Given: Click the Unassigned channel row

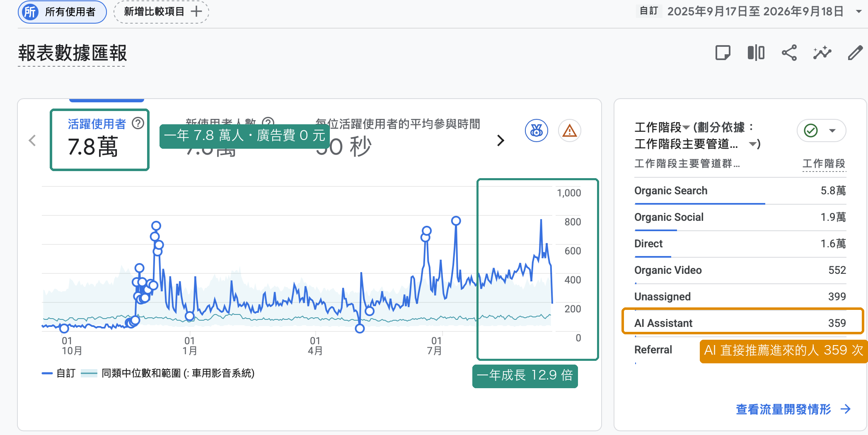Looking at the screenshot, I should tap(740, 297).
